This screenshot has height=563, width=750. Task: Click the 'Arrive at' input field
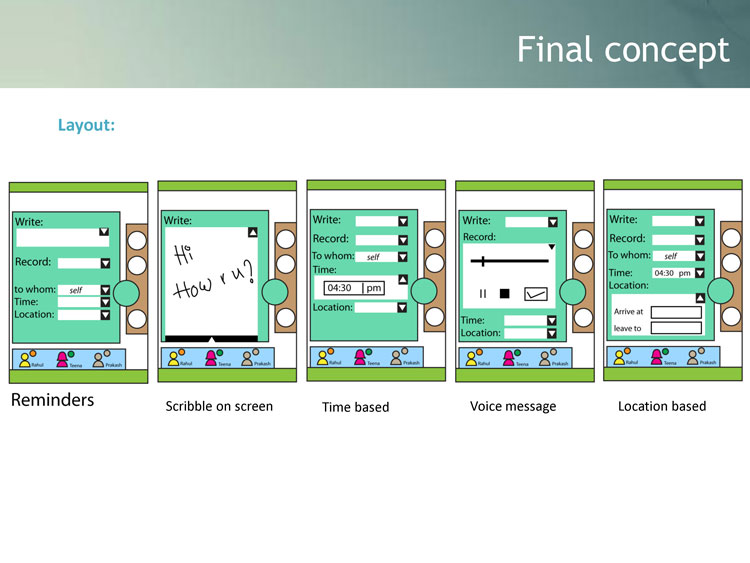point(675,312)
